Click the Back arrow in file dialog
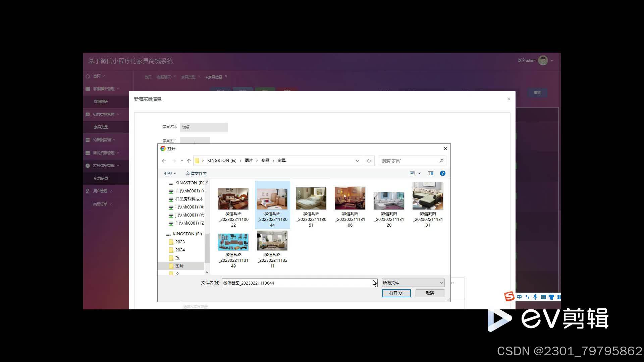The height and width of the screenshot is (362, 644). pos(164,161)
